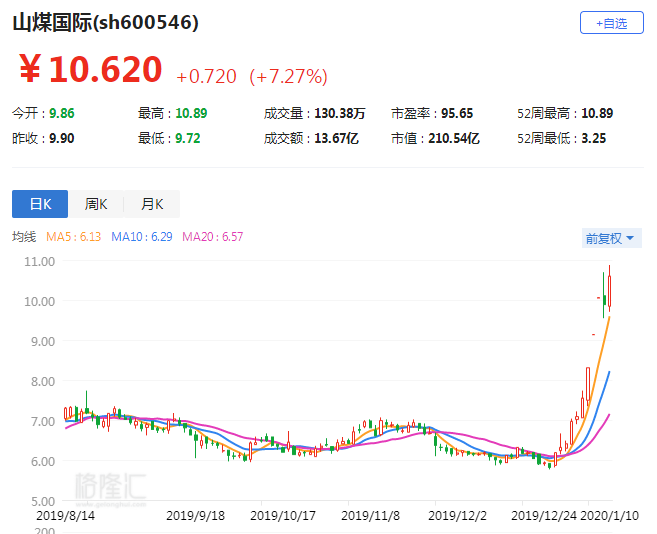Click the 11.00 price axis label
The width and height of the screenshot is (657, 534).
pos(39,262)
